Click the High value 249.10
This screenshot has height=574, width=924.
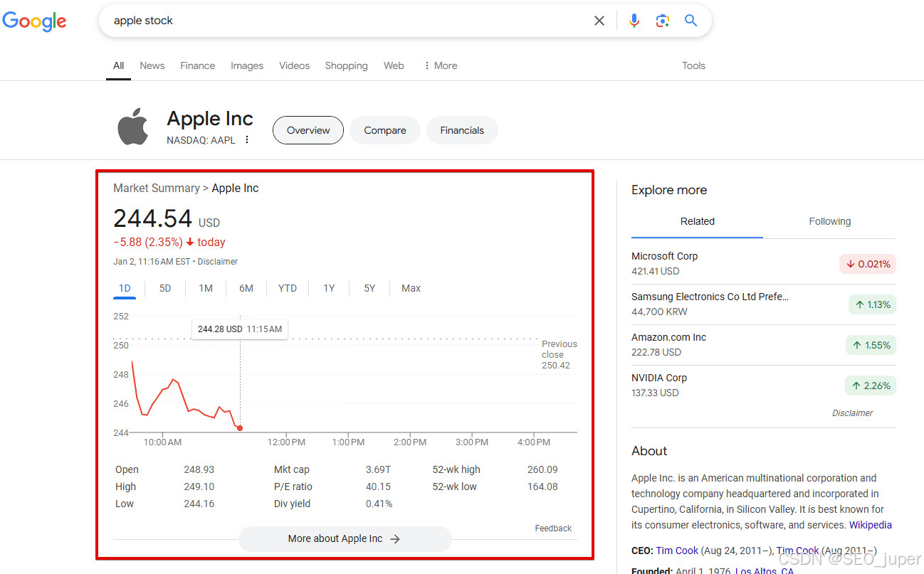coord(199,487)
